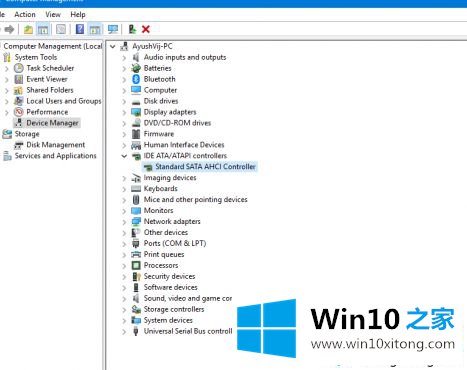
Task: Select Computer Management (Local) root
Action: (x=53, y=46)
